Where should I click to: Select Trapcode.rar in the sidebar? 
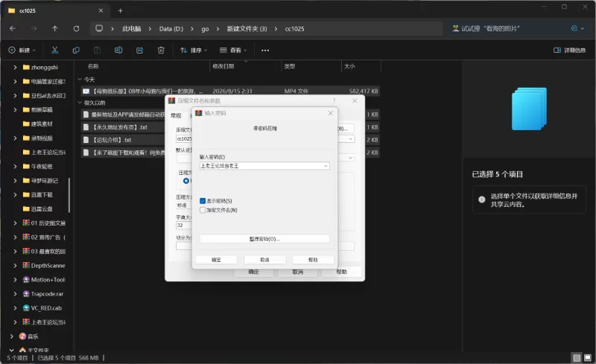pos(47,294)
